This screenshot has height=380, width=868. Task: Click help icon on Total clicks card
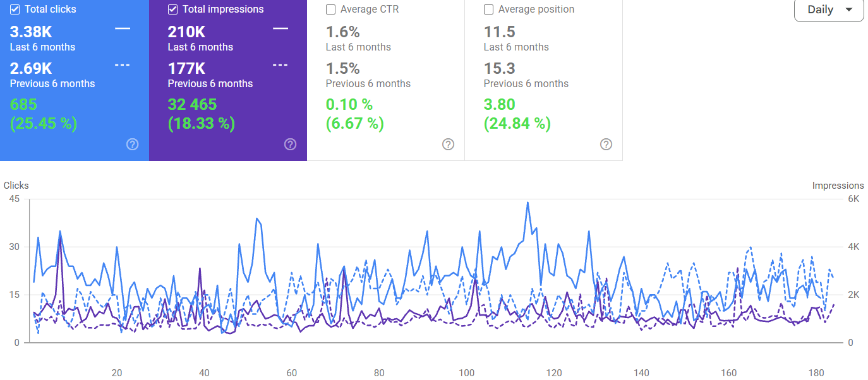pos(132,144)
